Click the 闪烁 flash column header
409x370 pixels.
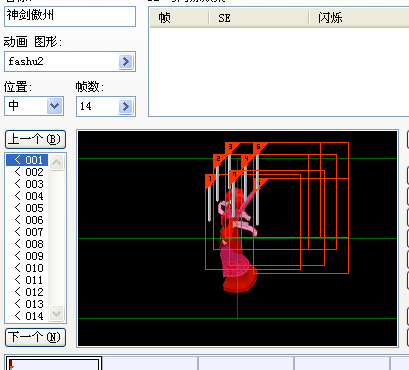pos(359,18)
